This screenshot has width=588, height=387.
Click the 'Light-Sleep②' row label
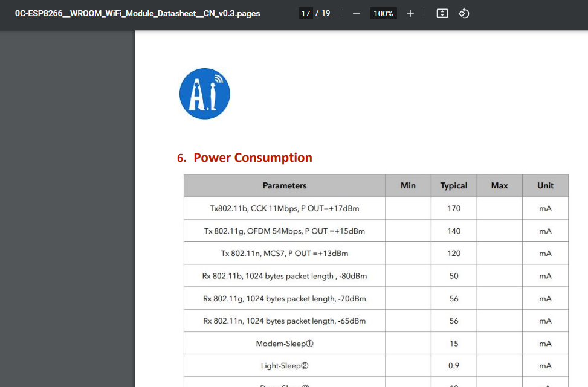point(284,366)
